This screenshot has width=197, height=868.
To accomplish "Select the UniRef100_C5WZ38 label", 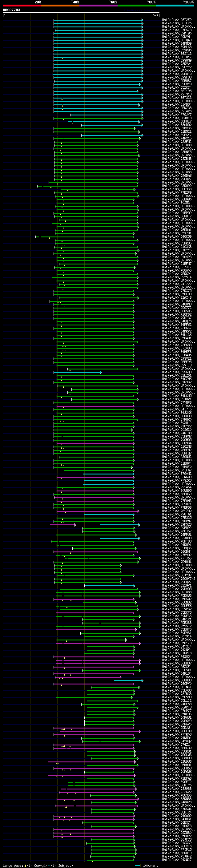I will click(x=177, y=108).
